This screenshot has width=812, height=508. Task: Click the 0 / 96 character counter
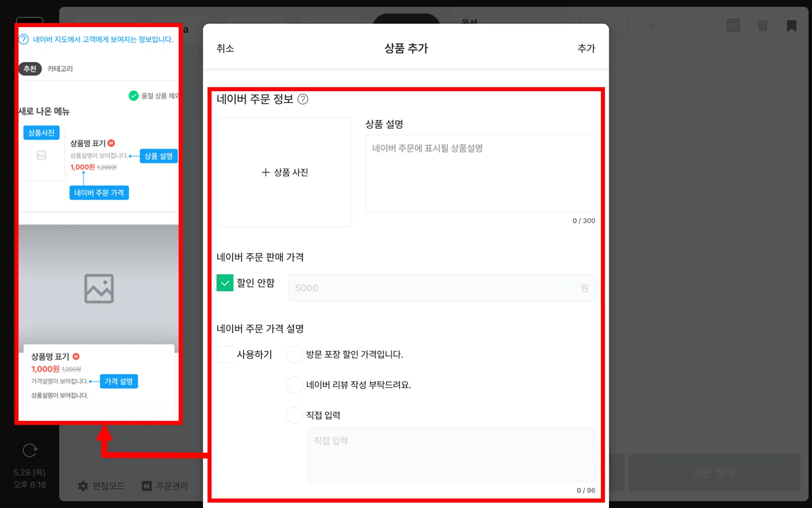586,490
